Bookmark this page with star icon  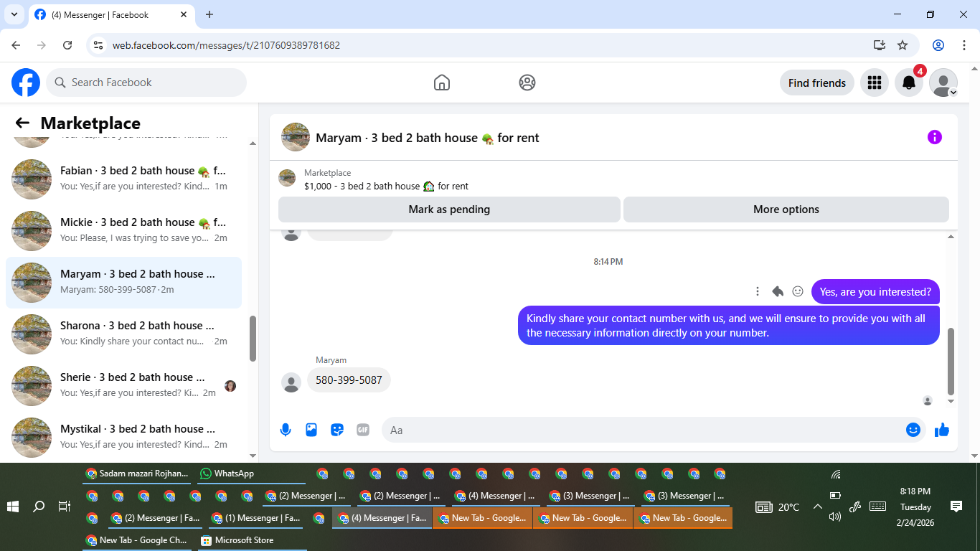click(x=903, y=45)
